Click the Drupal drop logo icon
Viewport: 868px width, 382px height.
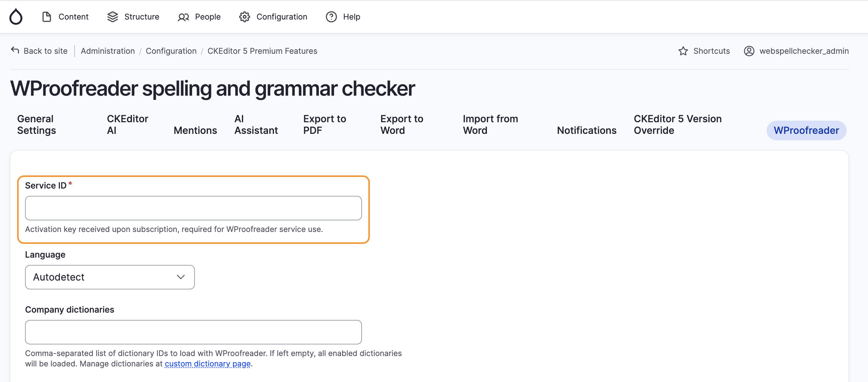tap(16, 17)
